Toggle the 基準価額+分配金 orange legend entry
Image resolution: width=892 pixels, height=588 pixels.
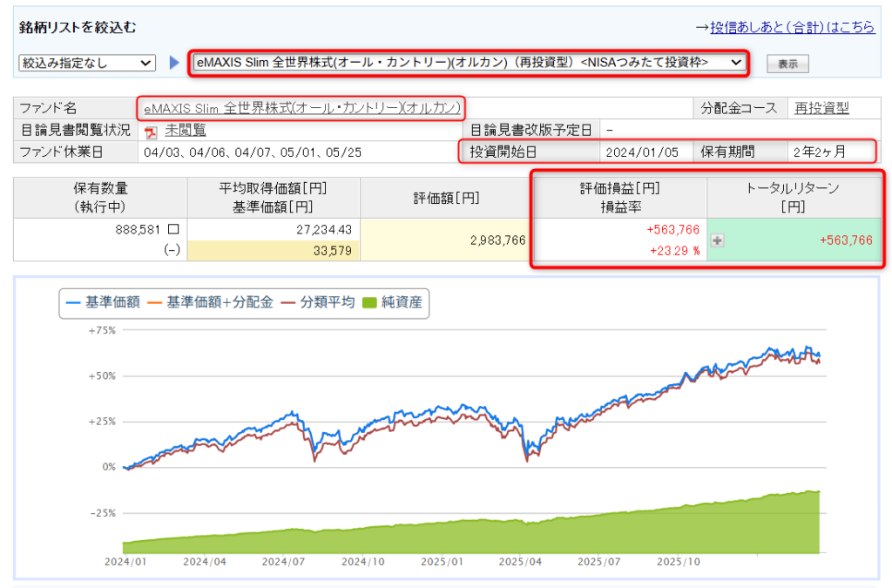click(x=209, y=303)
